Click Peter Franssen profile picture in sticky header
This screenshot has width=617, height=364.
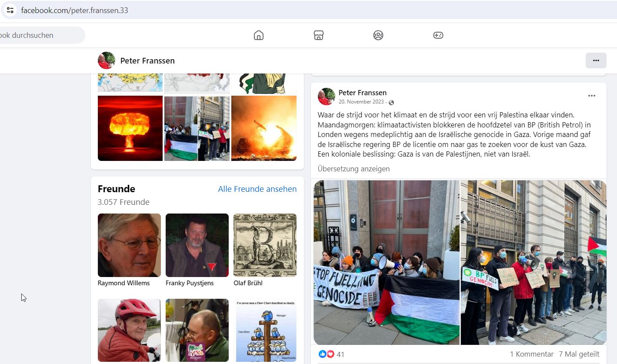(107, 60)
